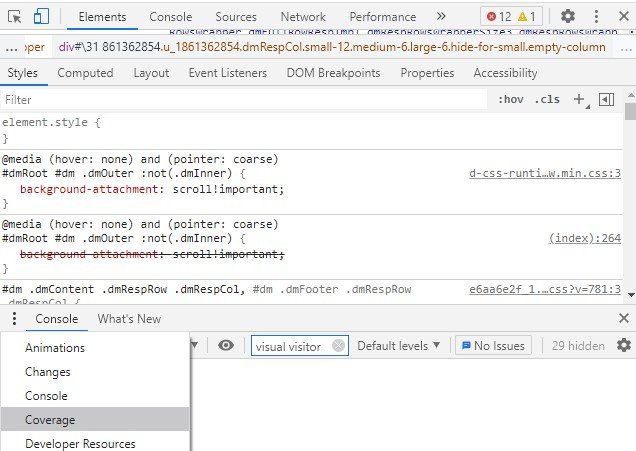Viewport: 636px width, 451px height.
Task: Open the Accessibility tab
Action: pyautogui.click(x=505, y=73)
